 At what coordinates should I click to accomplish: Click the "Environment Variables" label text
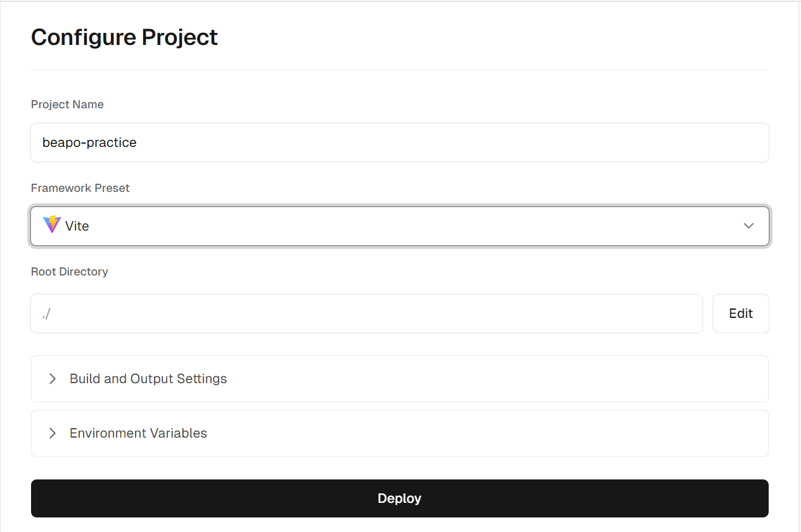click(x=138, y=433)
